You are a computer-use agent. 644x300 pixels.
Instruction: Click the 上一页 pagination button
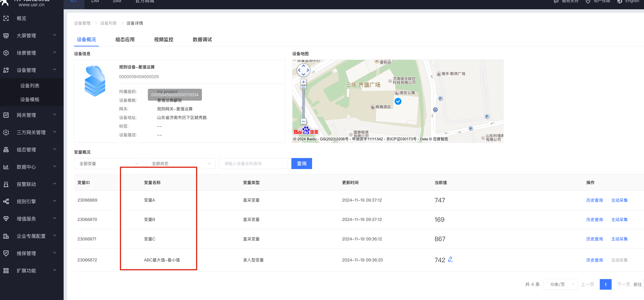(x=587, y=284)
